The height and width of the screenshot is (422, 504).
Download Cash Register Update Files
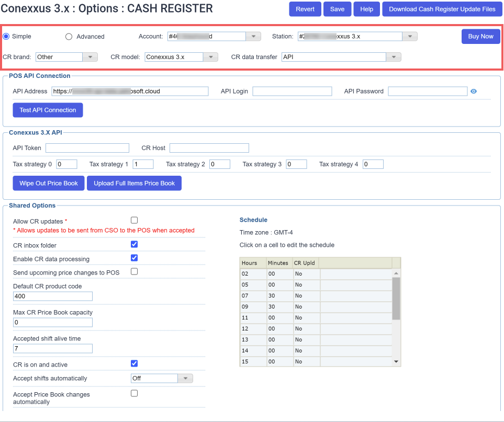(442, 9)
